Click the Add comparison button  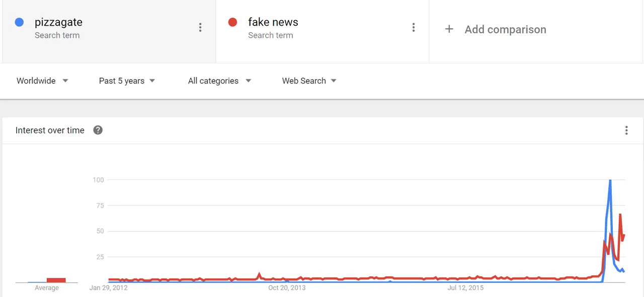point(496,29)
